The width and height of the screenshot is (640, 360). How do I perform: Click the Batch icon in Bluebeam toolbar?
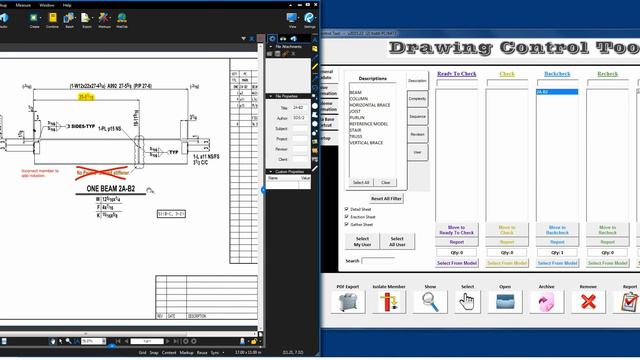(x=69, y=18)
